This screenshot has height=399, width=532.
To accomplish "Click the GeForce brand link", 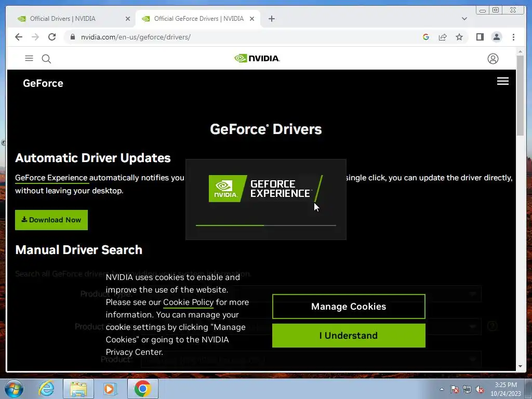I will [43, 84].
